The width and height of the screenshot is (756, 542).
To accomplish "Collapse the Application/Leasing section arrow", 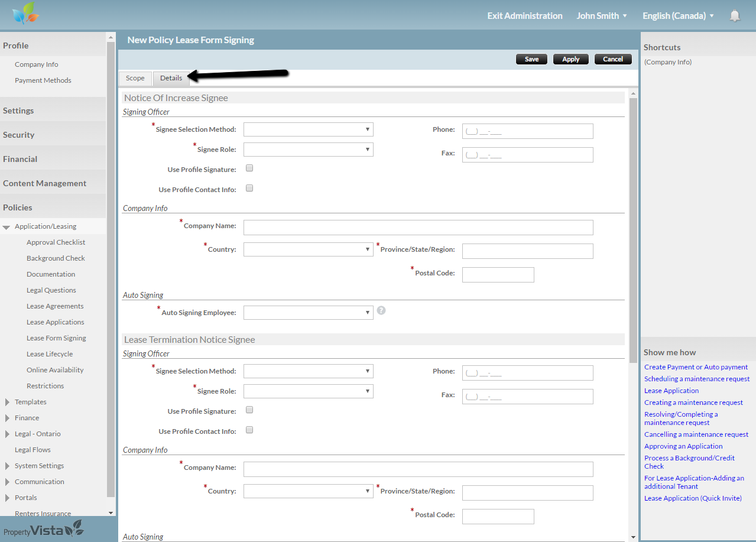I will point(7,227).
